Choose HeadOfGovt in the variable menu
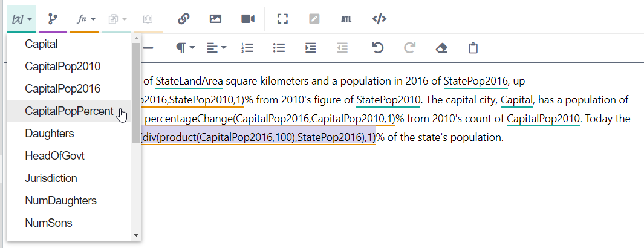This screenshot has width=644, height=248. (x=54, y=156)
